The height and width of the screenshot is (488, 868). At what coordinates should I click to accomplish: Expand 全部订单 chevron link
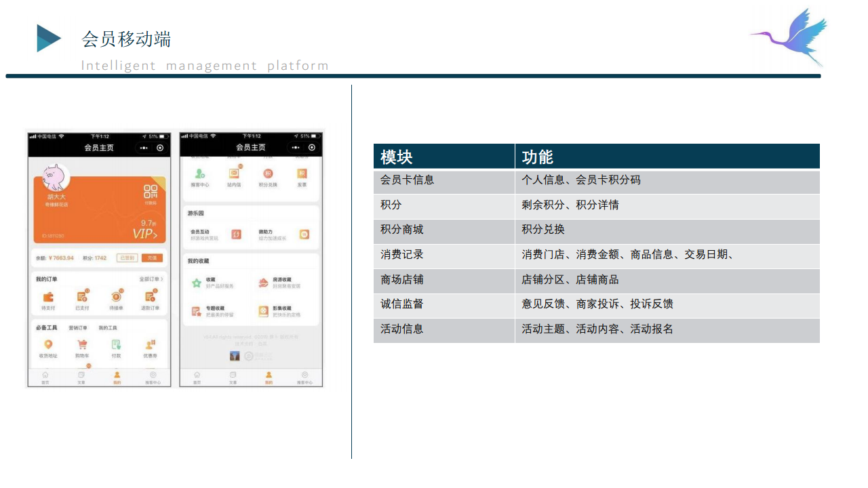[x=151, y=279]
